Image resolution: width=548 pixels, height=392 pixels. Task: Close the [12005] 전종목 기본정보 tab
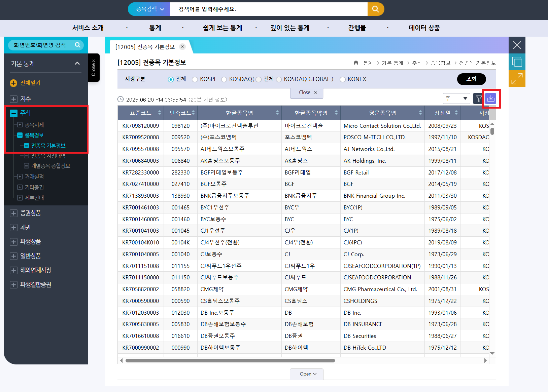(x=182, y=47)
